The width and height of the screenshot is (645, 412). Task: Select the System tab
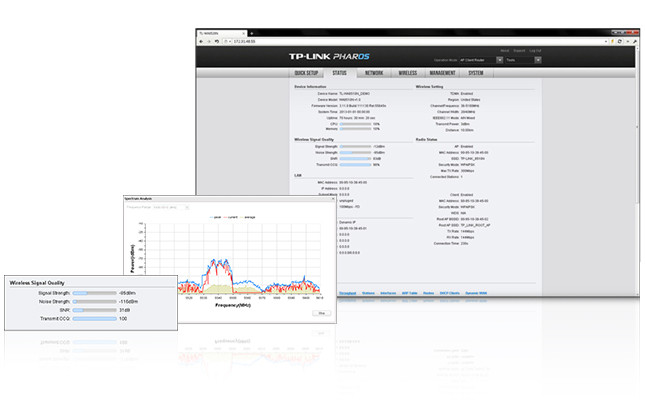tap(476, 73)
